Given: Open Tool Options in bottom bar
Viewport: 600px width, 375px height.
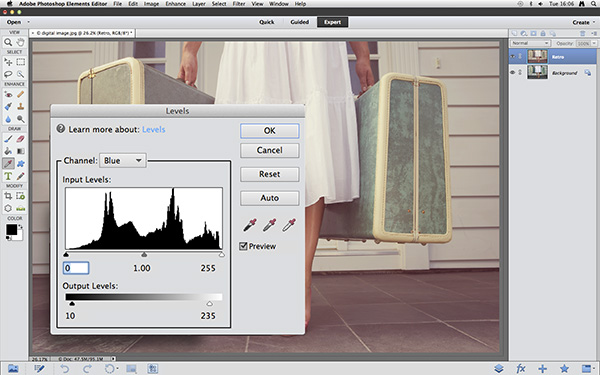Looking at the screenshot, I should pos(39,368).
